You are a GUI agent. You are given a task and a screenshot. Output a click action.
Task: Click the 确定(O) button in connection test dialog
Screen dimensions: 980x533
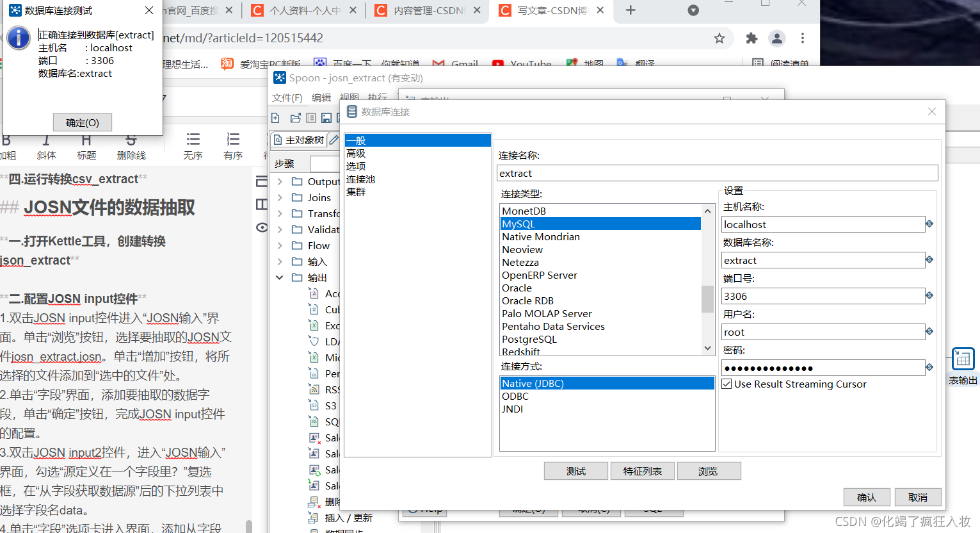(x=82, y=122)
